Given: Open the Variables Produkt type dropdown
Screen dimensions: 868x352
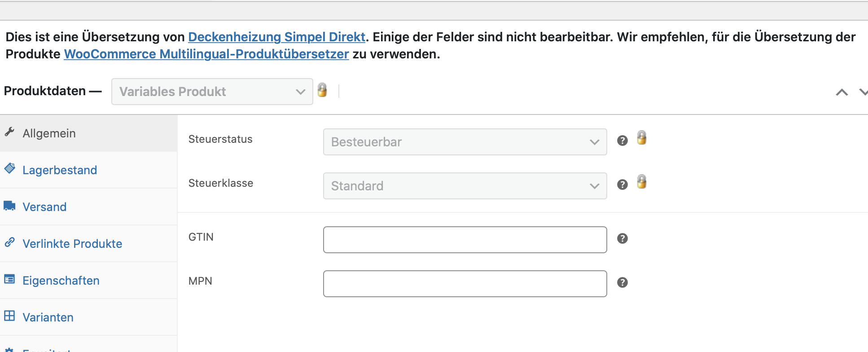Looking at the screenshot, I should (212, 92).
